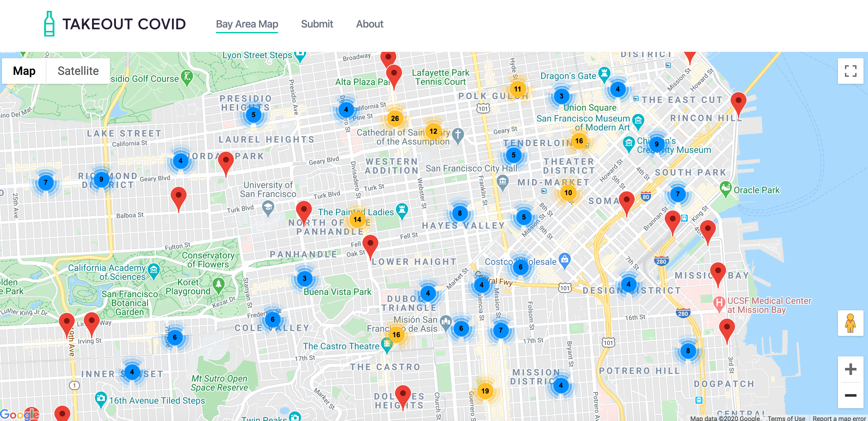This screenshot has height=421, width=868.
Task: Open the 8 cluster near 3rd St
Action: pos(688,351)
